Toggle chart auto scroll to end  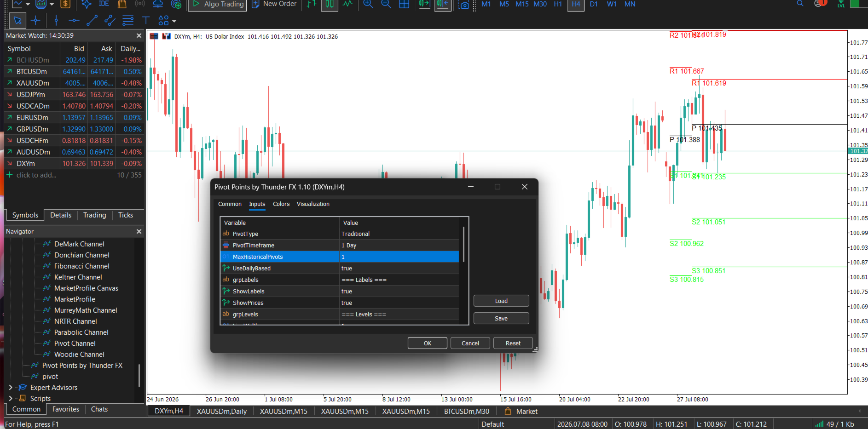tap(424, 4)
